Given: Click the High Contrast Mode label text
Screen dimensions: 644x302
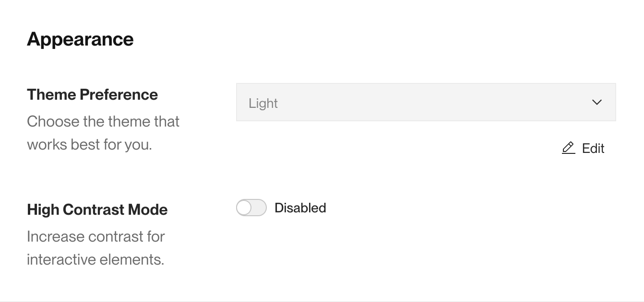Looking at the screenshot, I should pyautogui.click(x=97, y=209).
